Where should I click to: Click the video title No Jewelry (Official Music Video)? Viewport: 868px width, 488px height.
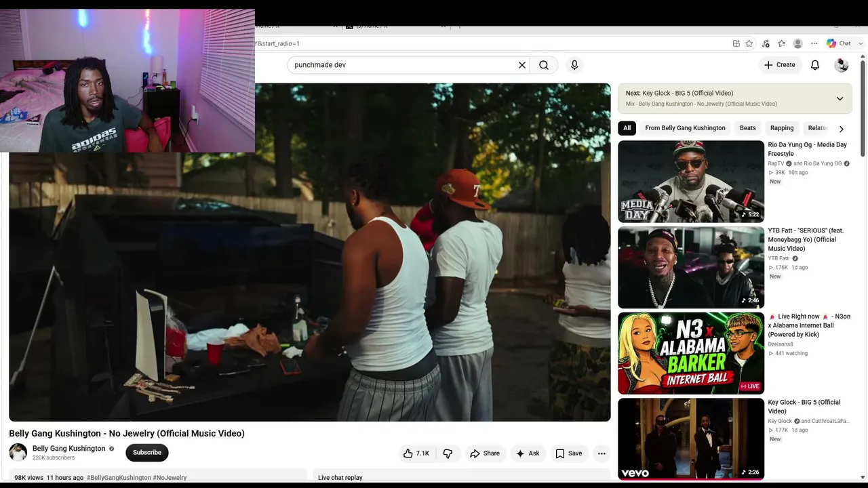click(x=127, y=433)
